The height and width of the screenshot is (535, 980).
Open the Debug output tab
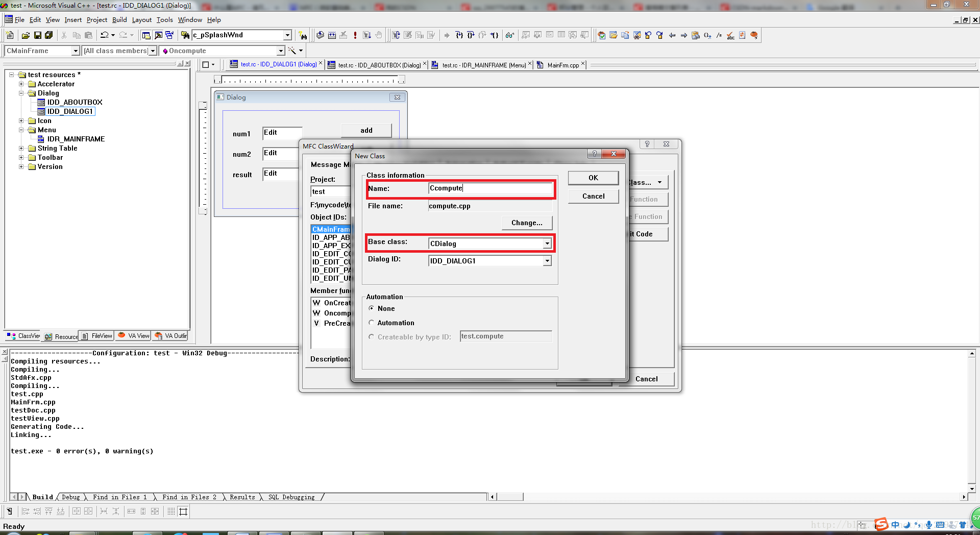point(71,497)
